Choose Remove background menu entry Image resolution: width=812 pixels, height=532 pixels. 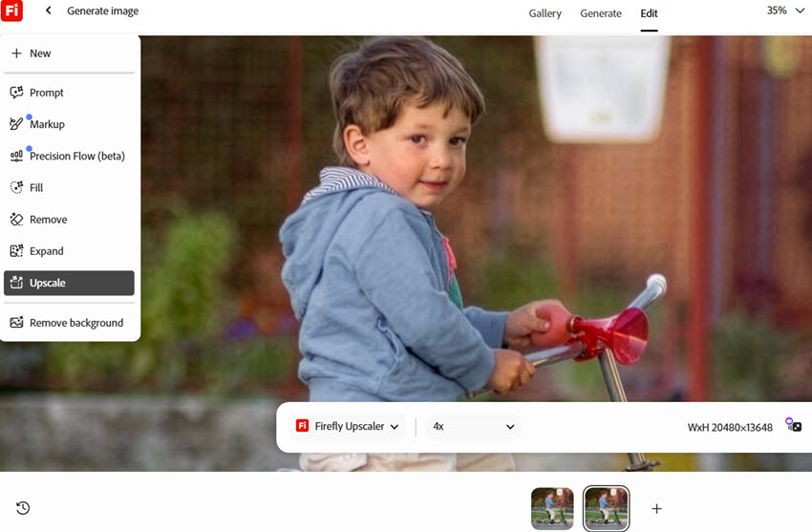(x=69, y=323)
